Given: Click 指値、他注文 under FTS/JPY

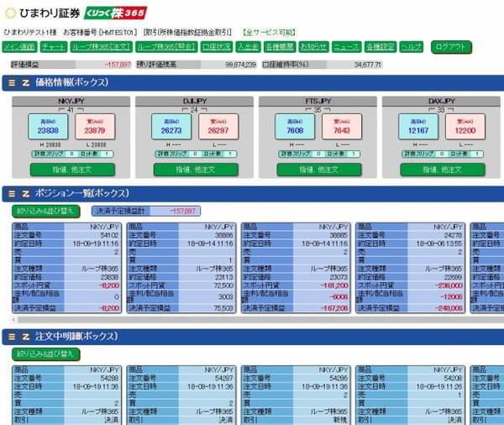Looking at the screenshot, I should [319, 170].
